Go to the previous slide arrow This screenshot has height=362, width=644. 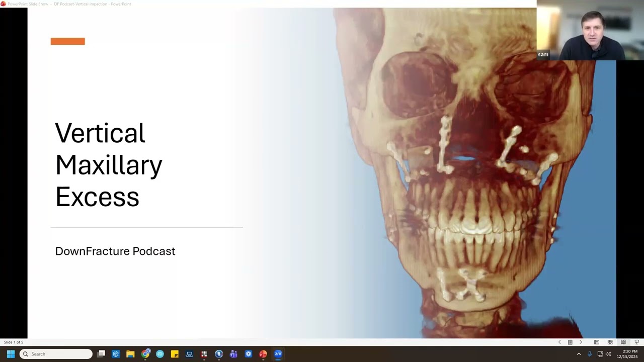coord(559,342)
